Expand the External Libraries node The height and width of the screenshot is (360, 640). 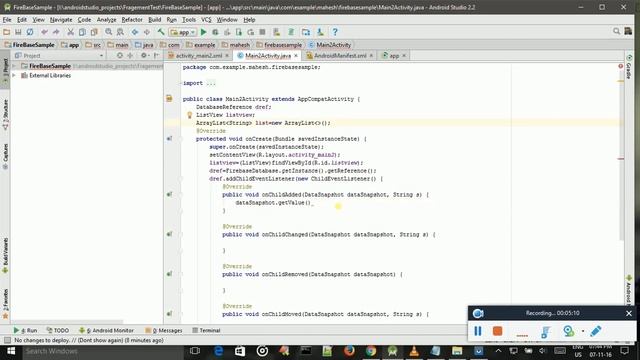point(14,76)
